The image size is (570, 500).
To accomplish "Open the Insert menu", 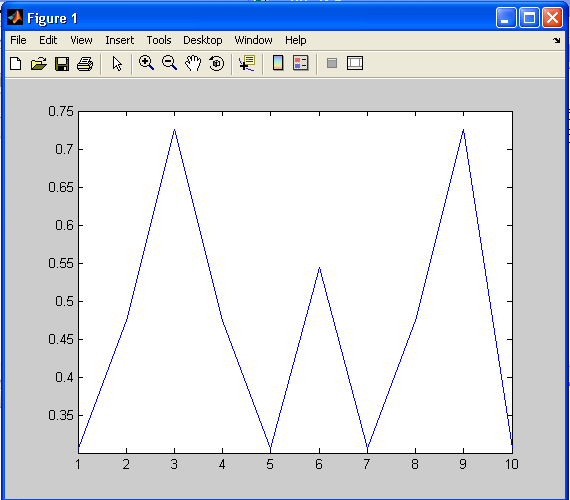I will click(x=120, y=40).
